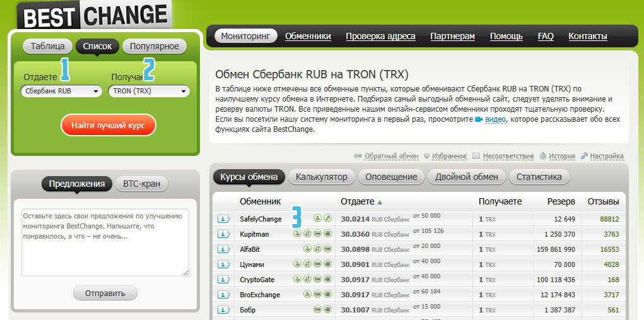
Task: Switch to the Статистика tab
Action: pyautogui.click(x=539, y=177)
